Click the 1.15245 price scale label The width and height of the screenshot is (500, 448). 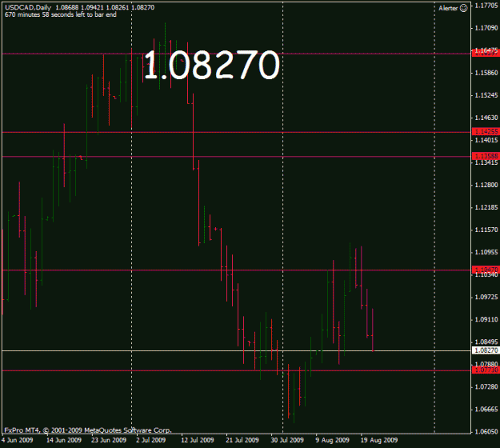[486, 95]
